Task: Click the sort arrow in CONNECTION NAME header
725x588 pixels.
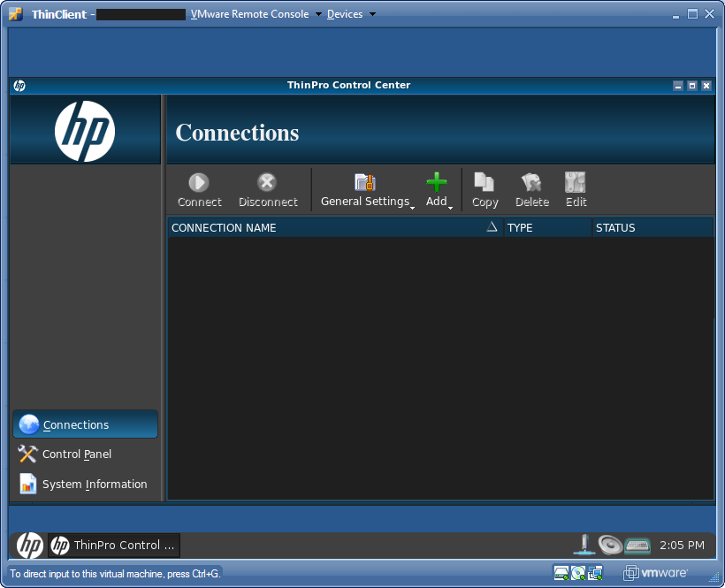Action: (492, 226)
